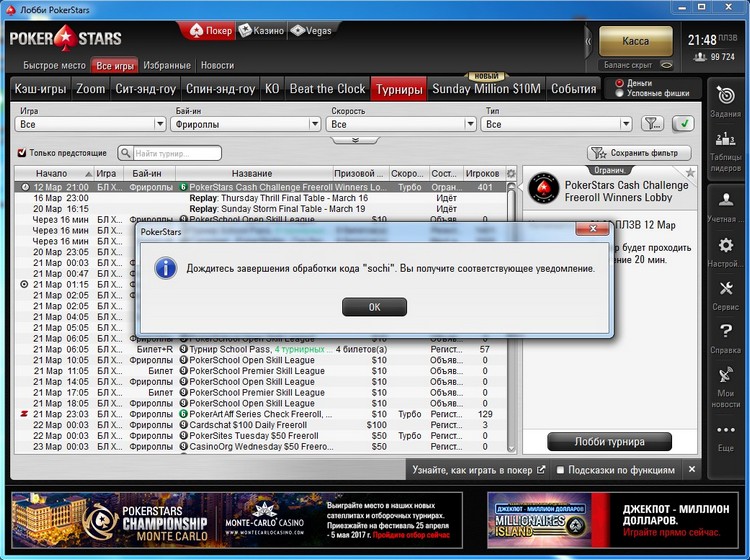This screenshot has width=750, height=560.
Task: Click OK in the PokerStars dialog
Action: pos(375,307)
